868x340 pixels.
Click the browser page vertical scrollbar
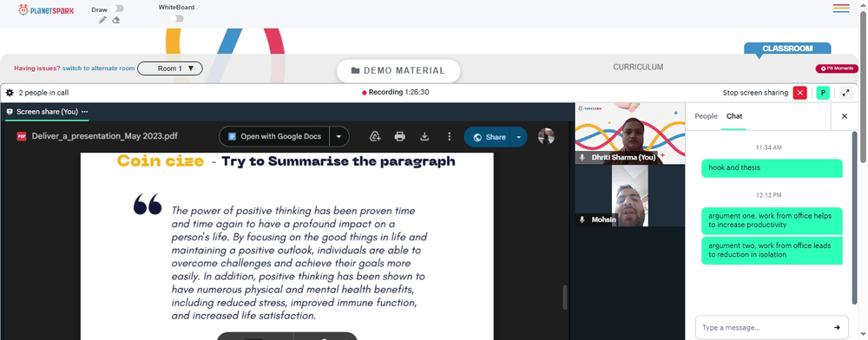click(864, 86)
